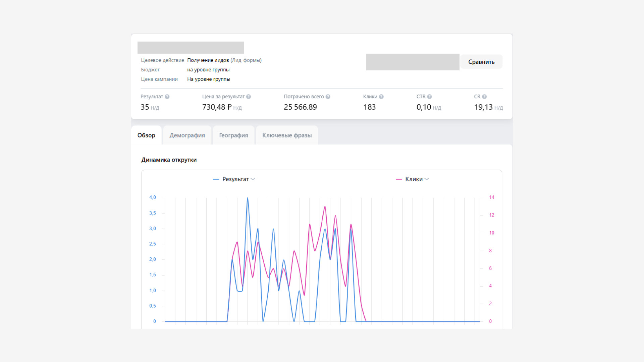The width and height of the screenshot is (644, 362).
Task: Click the 25 566.89 spent value
Action: (x=300, y=107)
